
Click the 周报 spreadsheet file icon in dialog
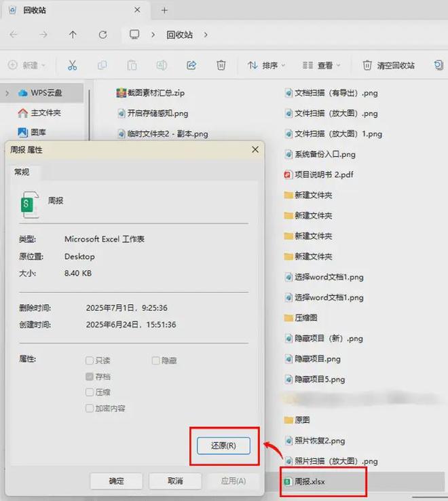point(30,204)
